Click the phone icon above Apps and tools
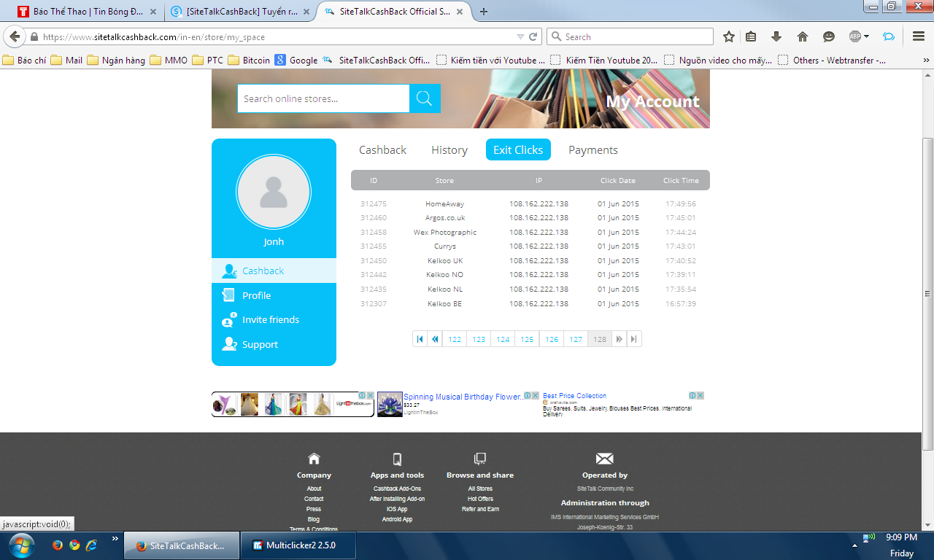This screenshot has height=560, width=934. click(397, 459)
